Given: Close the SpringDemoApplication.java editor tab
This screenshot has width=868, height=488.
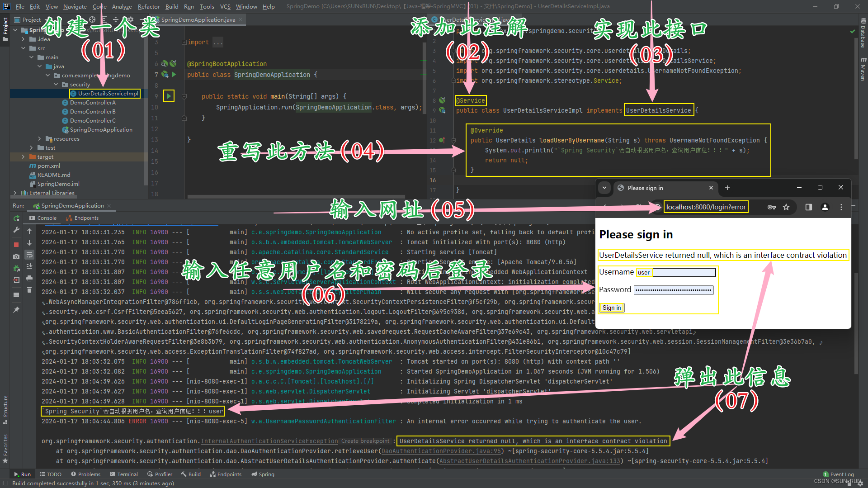Looking at the screenshot, I should point(241,19).
